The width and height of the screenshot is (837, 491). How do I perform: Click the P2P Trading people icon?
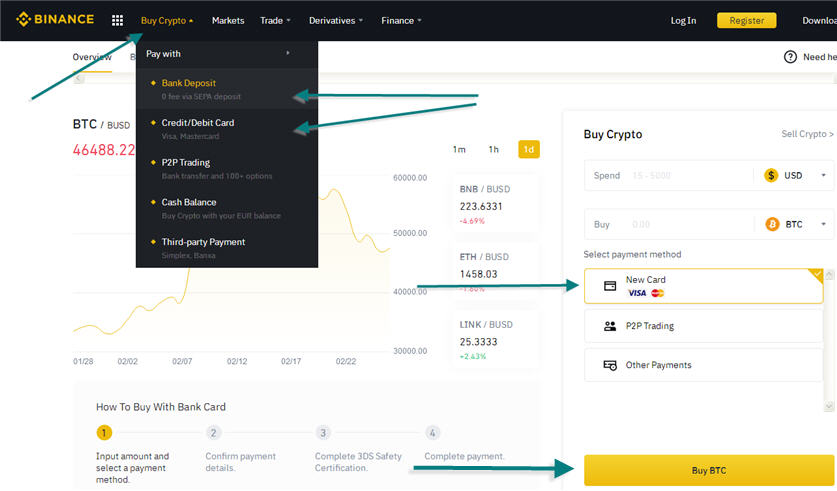point(610,326)
